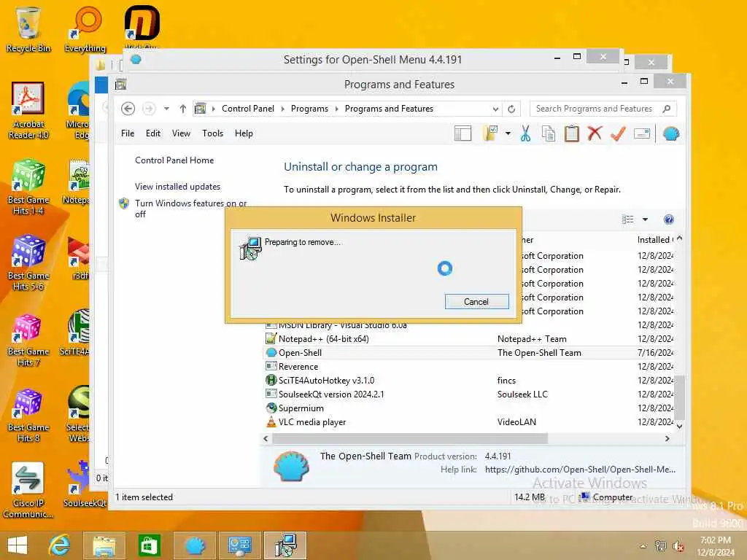Go back with the Back arrow

pyautogui.click(x=128, y=109)
